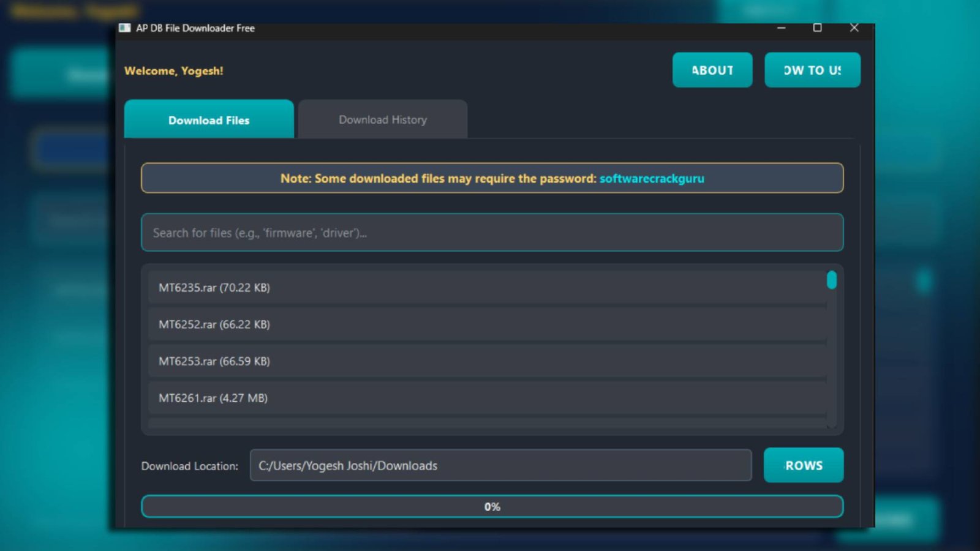
Task: Open the HOW TO USE guide
Action: pyautogui.click(x=812, y=70)
